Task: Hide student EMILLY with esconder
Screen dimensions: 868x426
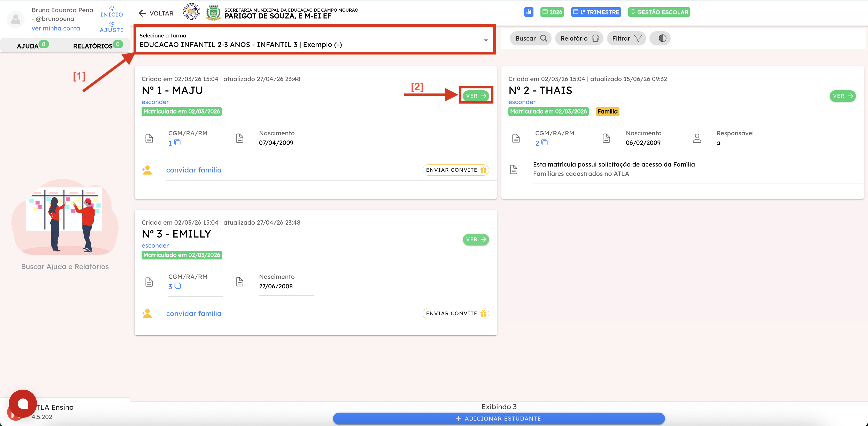Action: 155,245
